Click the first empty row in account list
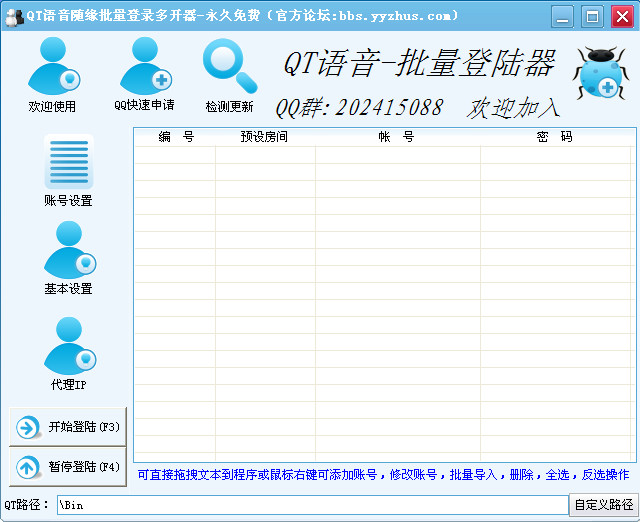The width and height of the screenshot is (640, 522). pos(384,155)
